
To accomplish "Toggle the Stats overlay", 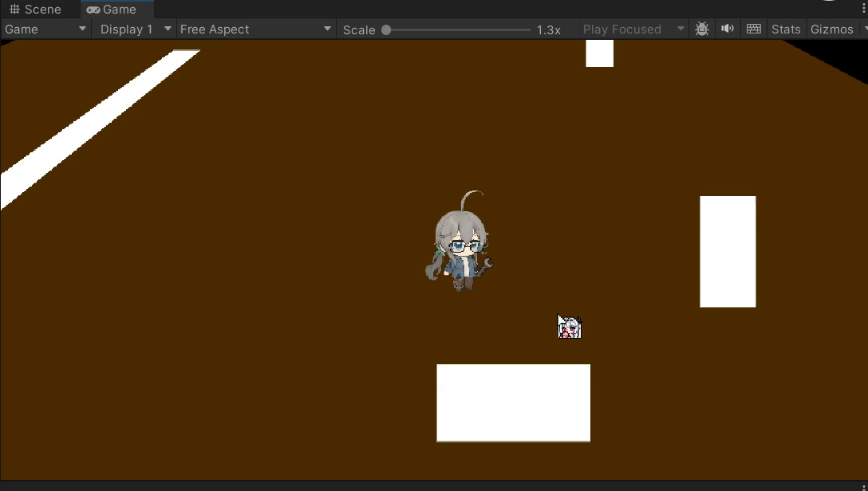I will (x=785, y=29).
